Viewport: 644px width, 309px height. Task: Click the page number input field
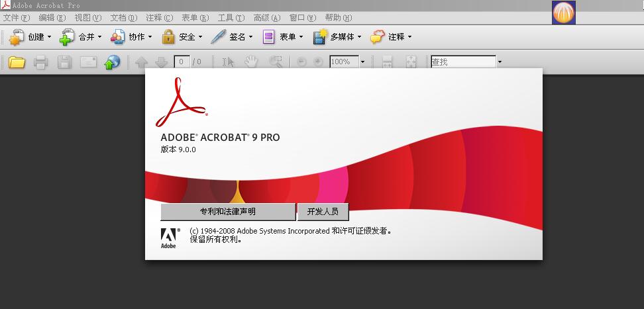tap(182, 62)
